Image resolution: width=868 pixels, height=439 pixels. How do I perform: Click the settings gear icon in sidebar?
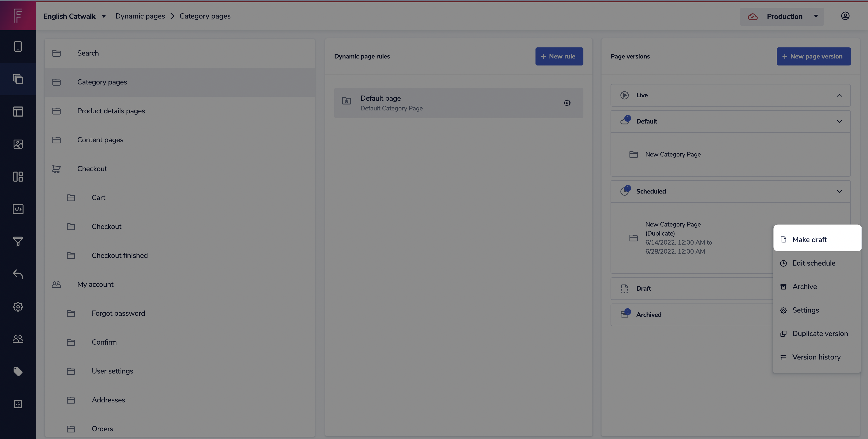pos(18,306)
